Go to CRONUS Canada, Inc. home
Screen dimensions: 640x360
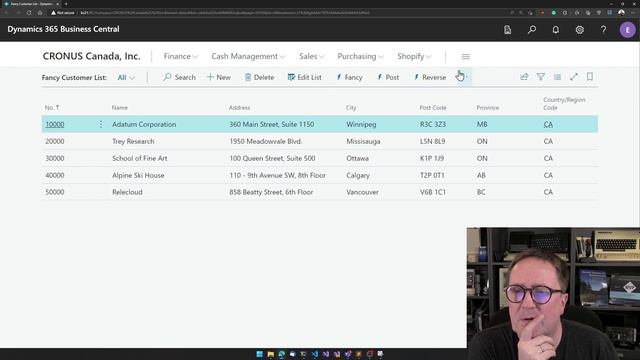(91, 56)
